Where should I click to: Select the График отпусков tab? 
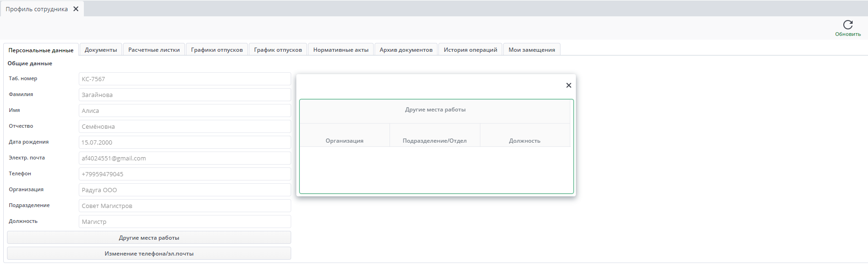coord(278,50)
